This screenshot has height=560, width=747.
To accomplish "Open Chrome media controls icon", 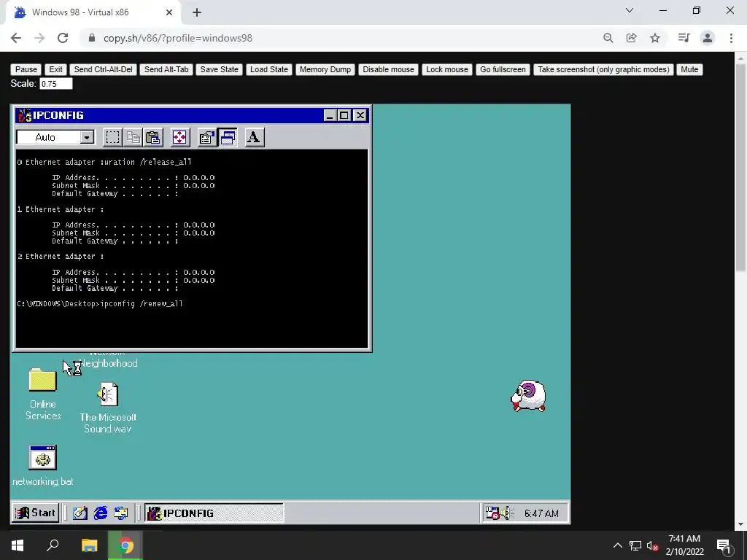I will tap(684, 38).
